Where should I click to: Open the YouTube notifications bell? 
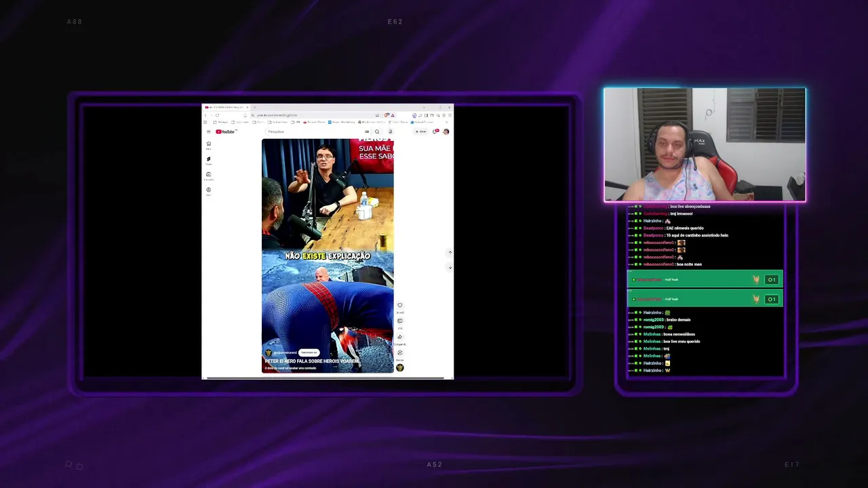pos(435,131)
